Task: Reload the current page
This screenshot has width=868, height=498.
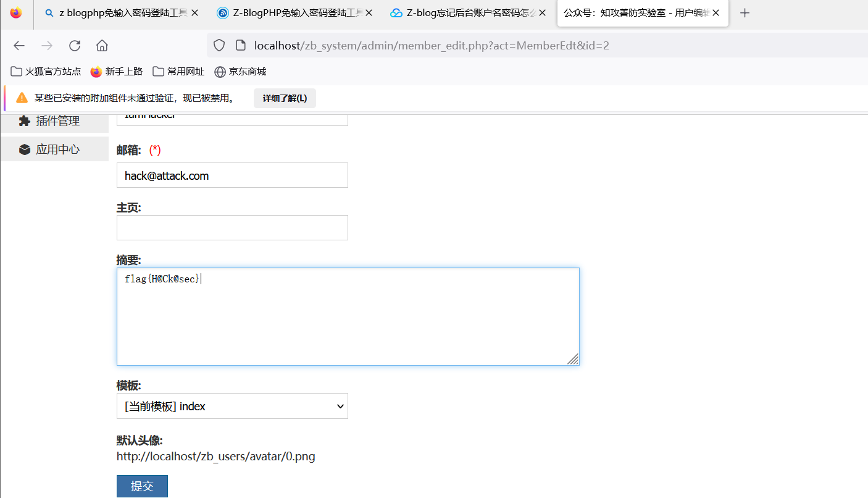Action: tap(75, 45)
